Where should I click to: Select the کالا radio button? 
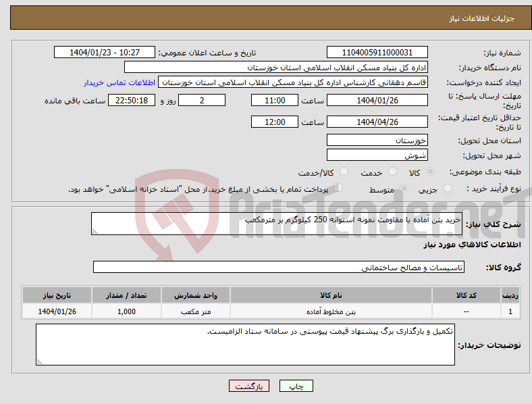click(430, 172)
